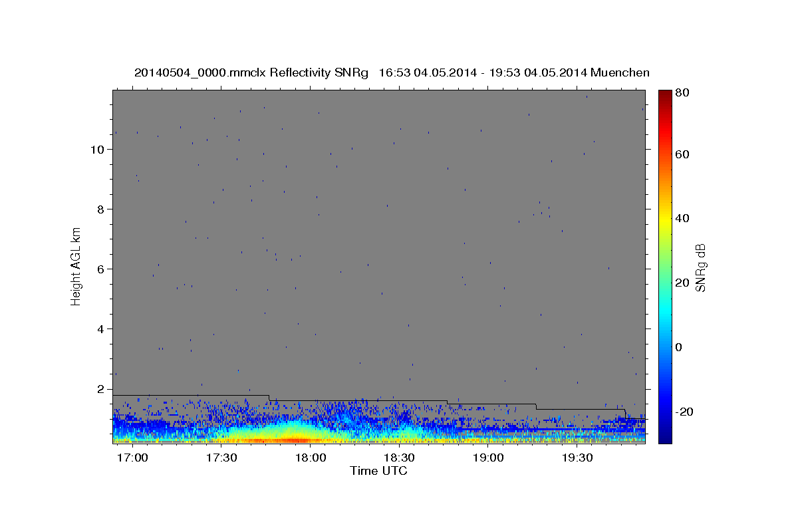
Task: Click the colorbar value 0
Action: [679, 347]
